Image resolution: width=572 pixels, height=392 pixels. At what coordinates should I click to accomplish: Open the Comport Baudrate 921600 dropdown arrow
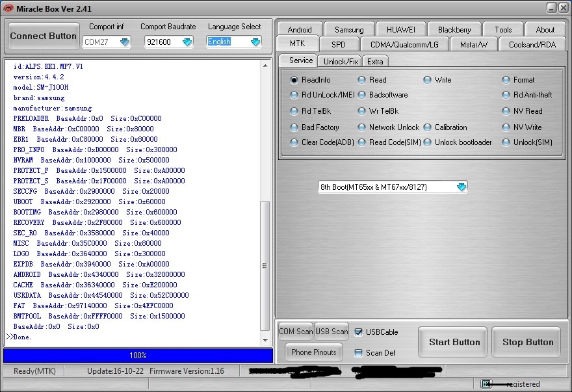point(187,42)
